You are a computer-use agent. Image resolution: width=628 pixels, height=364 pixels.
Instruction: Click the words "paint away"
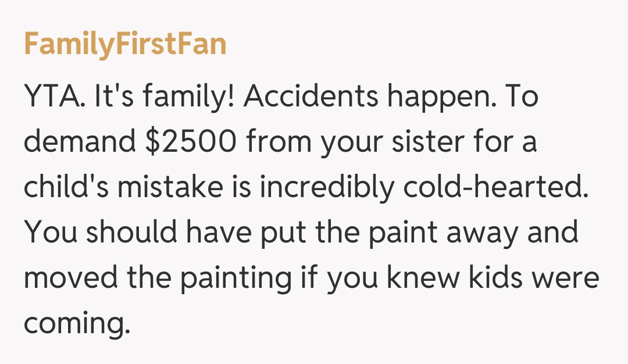[435, 233]
